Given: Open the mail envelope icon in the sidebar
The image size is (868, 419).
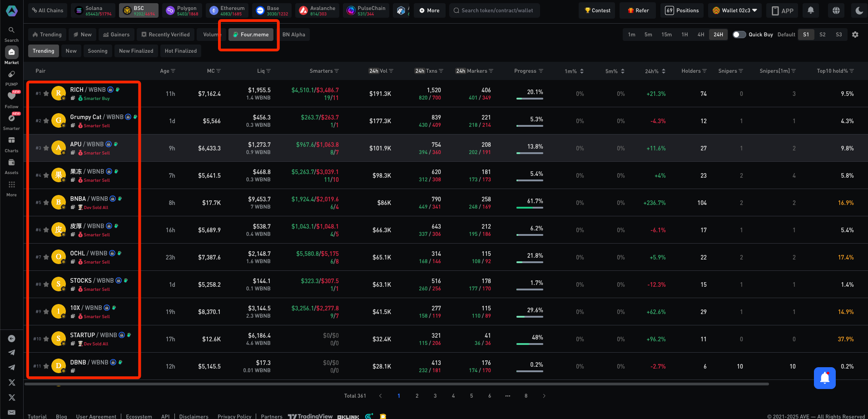Looking at the screenshot, I should 12,412.
